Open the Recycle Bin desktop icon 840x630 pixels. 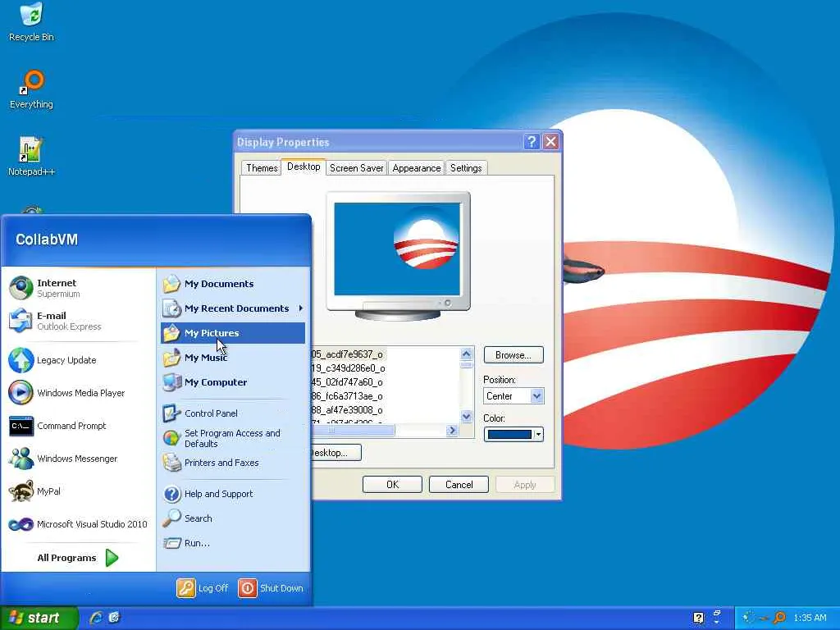pyautogui.click(x=31, y=22)
